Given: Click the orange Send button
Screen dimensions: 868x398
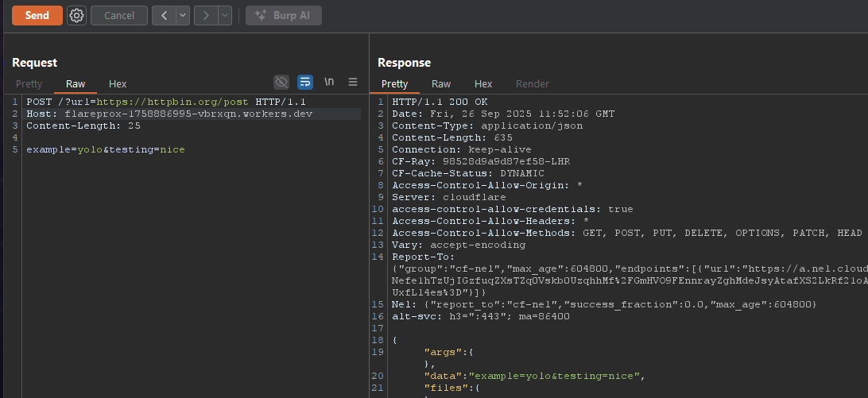Looking at the screenshot, I should 37,15.
